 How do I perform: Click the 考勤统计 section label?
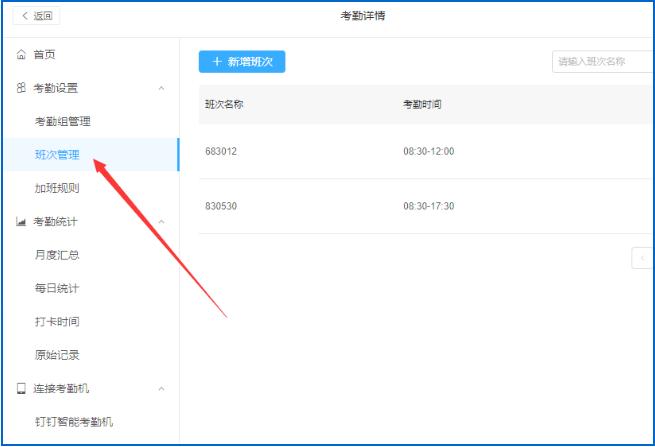pos(55,222)
